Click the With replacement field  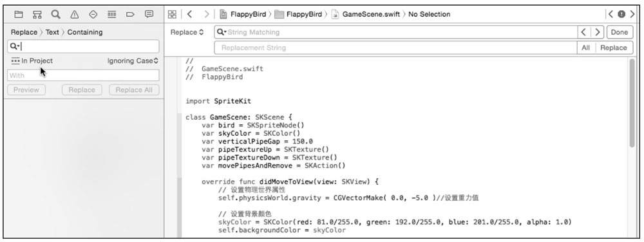point(83,75)
